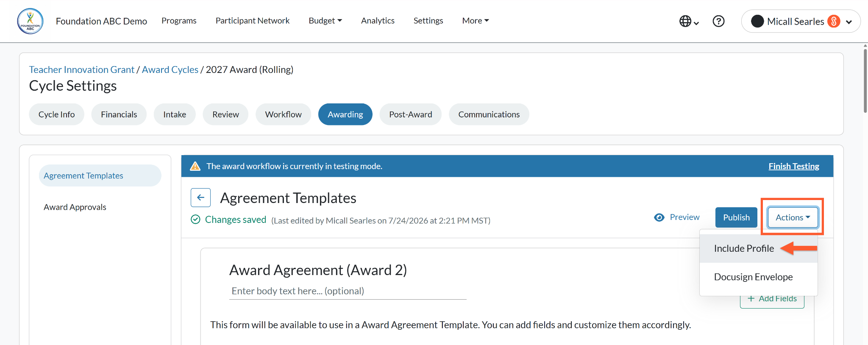Screen dimensions: 868x345
Task: Open the Intake tab
Action: pos(175,114)
